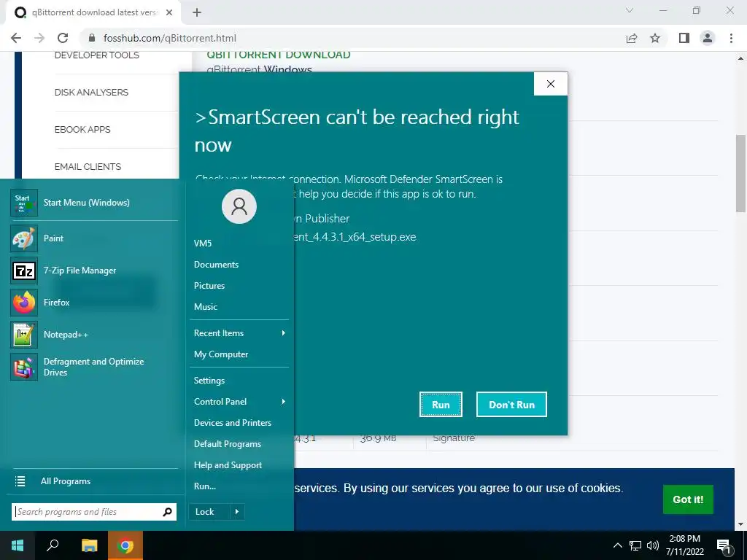This screenshot has width=747, height=560.
Task: Open EMAIL CLIENTS category link
Action: pyautogui.click(x=88, y=167)
